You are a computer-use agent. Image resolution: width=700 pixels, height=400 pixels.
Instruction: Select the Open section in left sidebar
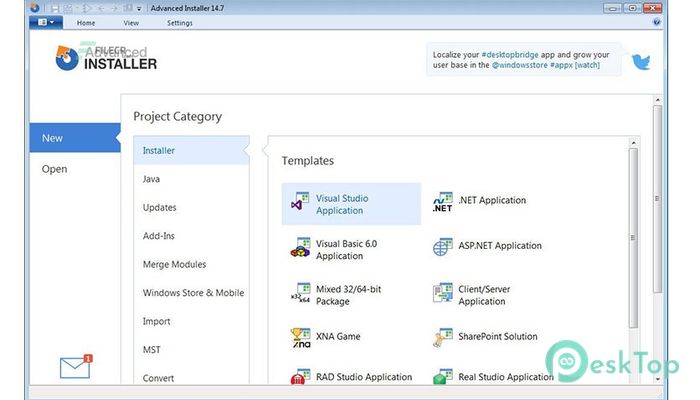[x=75, y=169]
